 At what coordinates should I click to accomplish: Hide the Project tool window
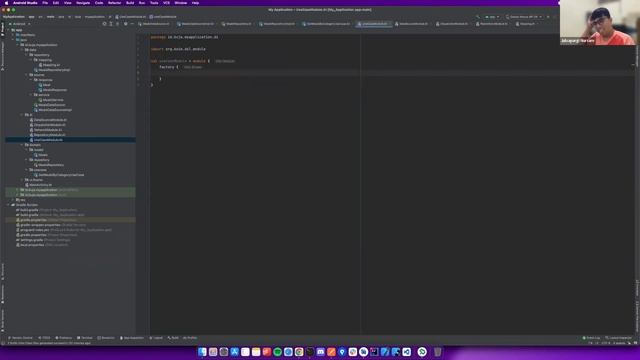[132, 24]
